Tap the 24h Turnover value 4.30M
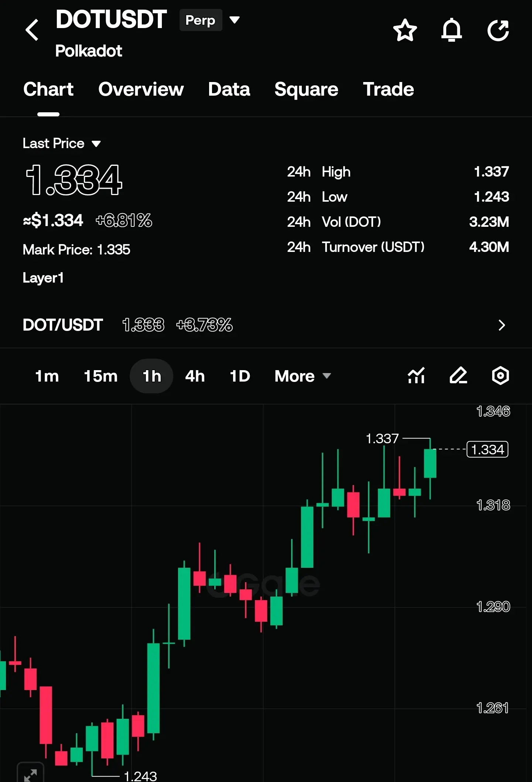This screenshot has height=782, width=532. (489, 247)
